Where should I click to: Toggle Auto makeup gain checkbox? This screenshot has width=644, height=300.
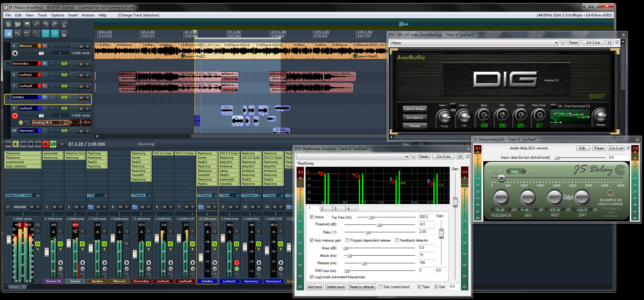pyautogui.click(x=311, y=240)
